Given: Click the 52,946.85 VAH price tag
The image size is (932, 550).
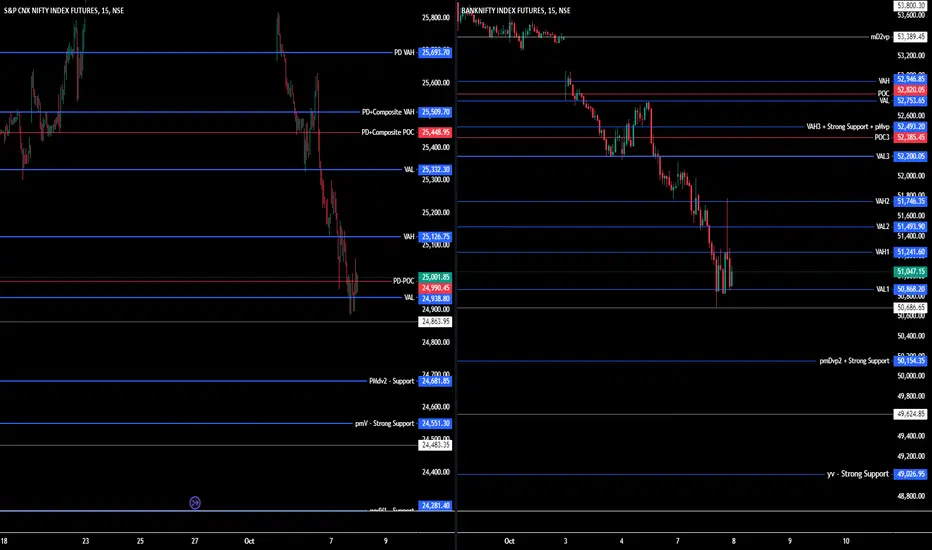Looking at the screenshot, I should [911, 79].
